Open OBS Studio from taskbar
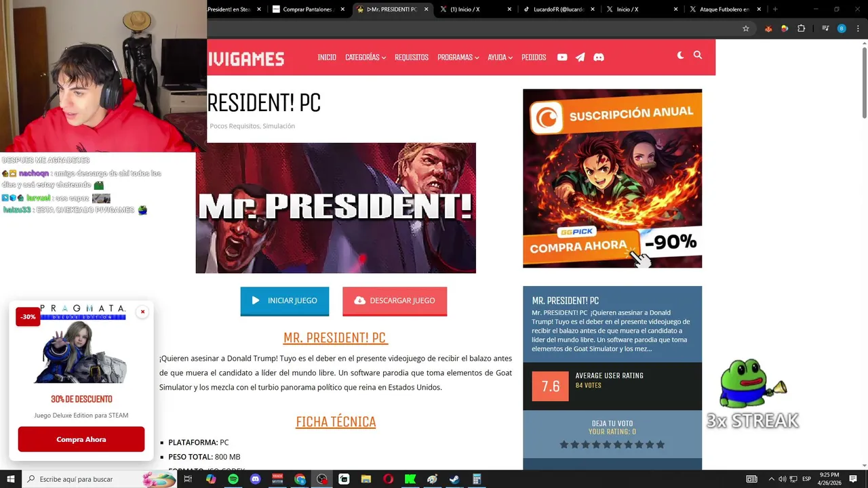This screenshot has width=868, height=488. click(x=322, y=479)
